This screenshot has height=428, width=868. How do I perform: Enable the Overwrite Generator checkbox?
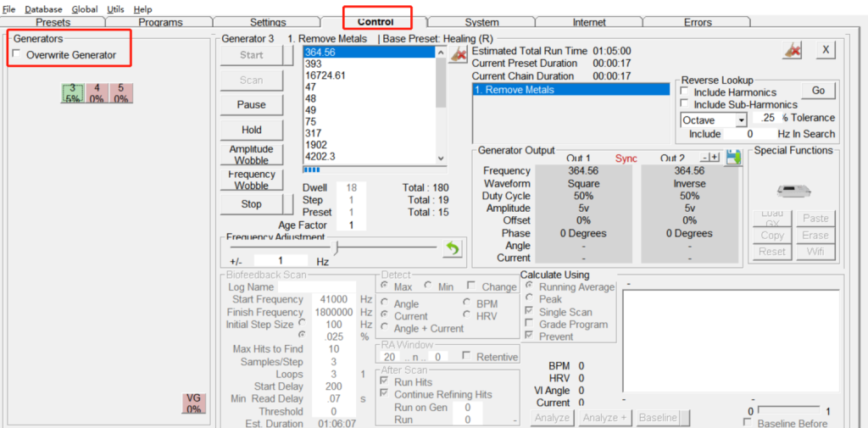[18, 55]
